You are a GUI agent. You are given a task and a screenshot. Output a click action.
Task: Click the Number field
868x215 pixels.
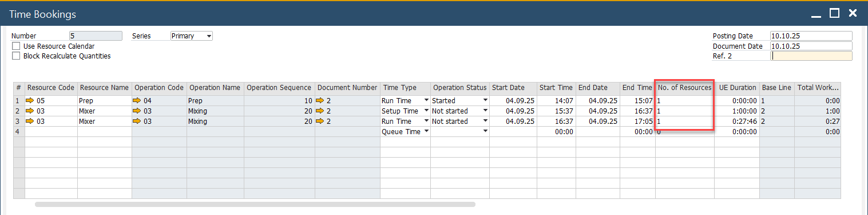point(96,36)
